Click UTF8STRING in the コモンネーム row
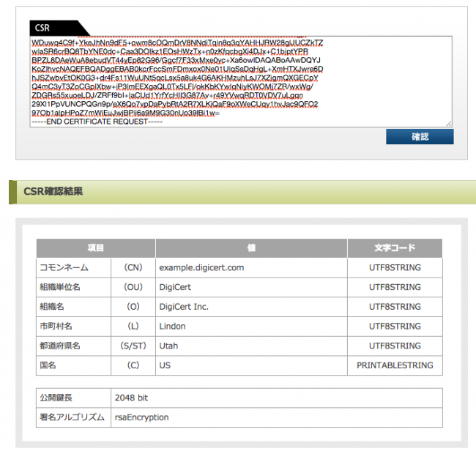 pyautogui.click(x=395, y=268)
